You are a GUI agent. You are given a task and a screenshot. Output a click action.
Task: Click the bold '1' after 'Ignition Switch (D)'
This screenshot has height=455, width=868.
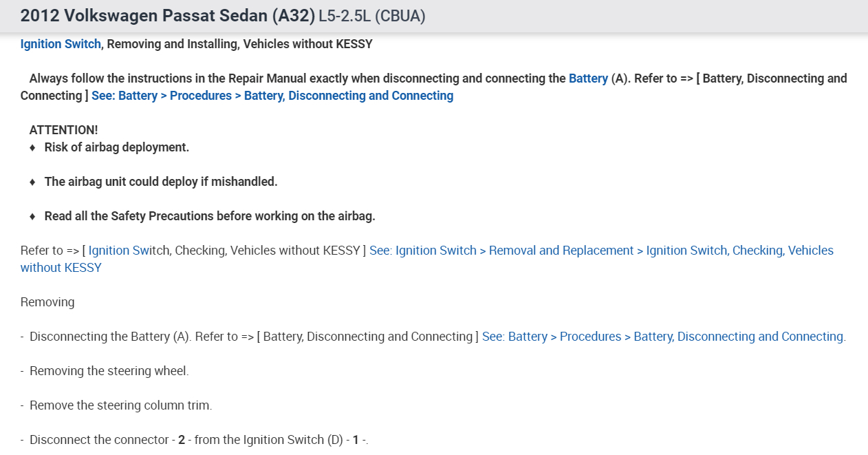(x=356, y=440)
